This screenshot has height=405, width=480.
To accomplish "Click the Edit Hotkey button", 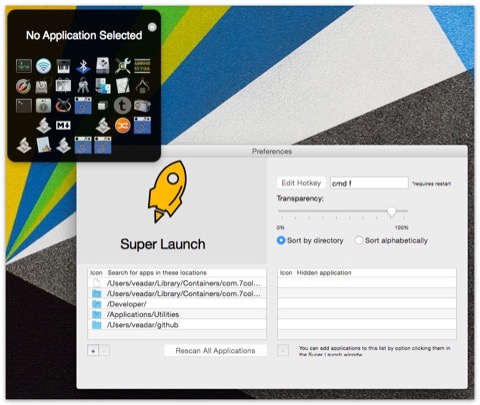I will (301, 183).
